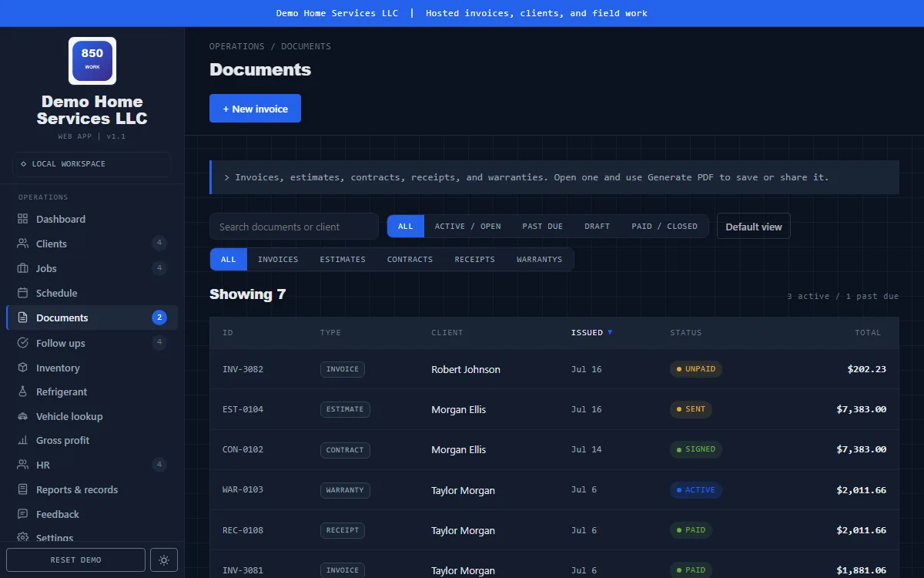The width and height of the screenshot is (924, 578).
Task: Click the Settings gear icon
Action: click(22, 537)
